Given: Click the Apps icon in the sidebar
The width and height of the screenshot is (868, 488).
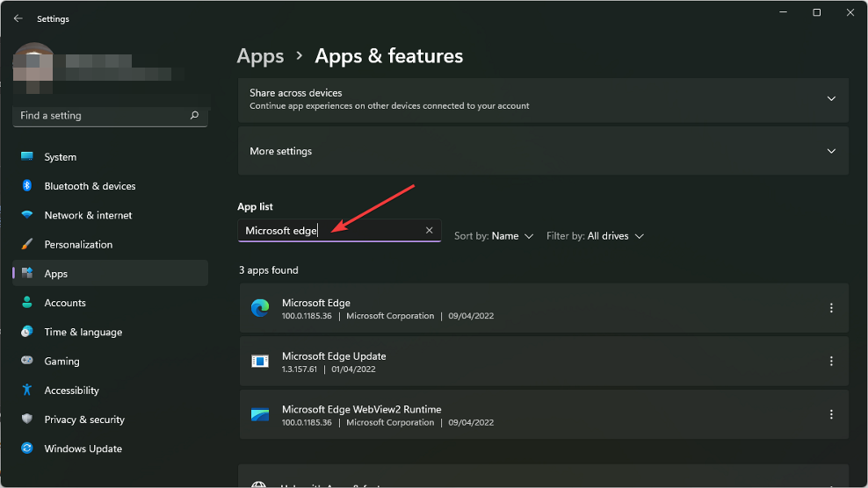Looking at the screenshot, I should (x=26, y=273).
